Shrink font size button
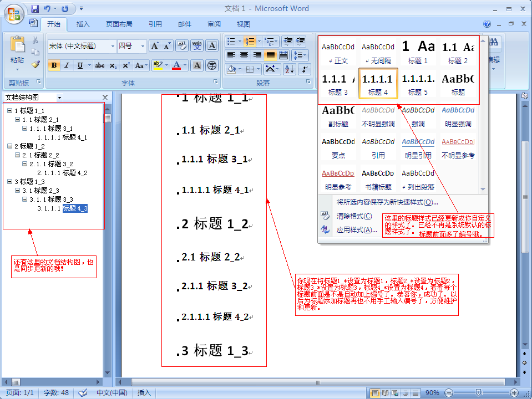This screenshot has height=399, width=532. click(167, 46)
